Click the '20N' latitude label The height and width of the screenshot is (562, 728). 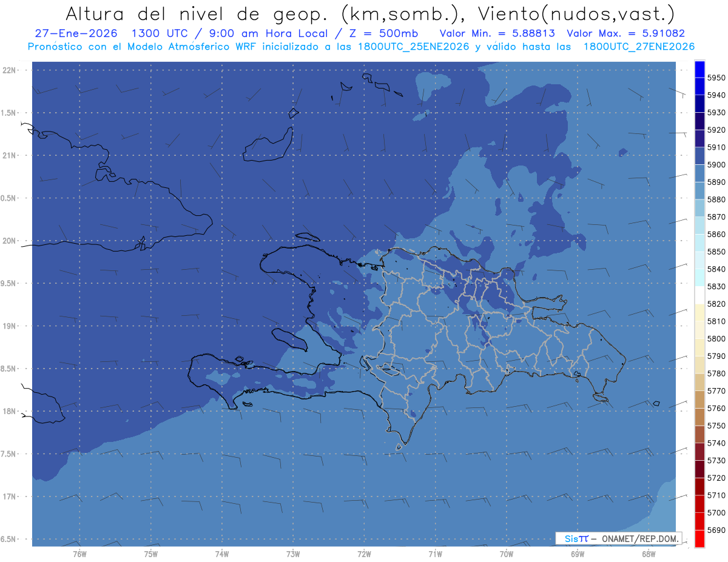[x=10, y=241]
